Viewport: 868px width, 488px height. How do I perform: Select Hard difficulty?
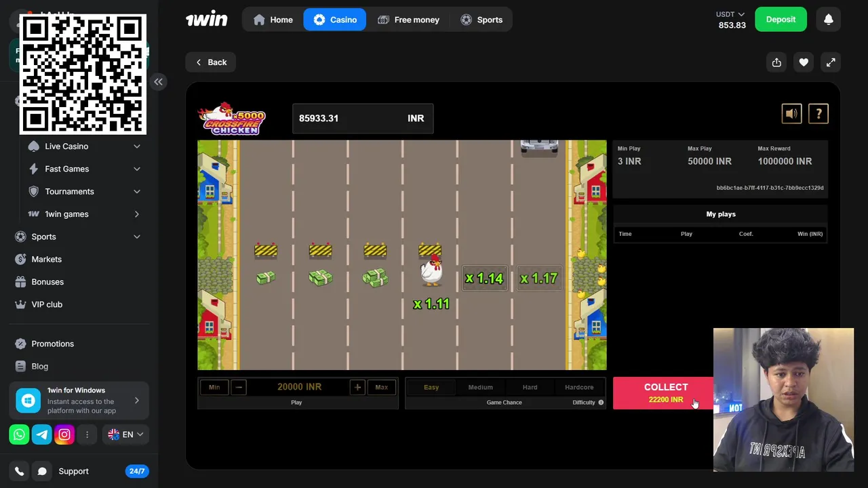530,387
